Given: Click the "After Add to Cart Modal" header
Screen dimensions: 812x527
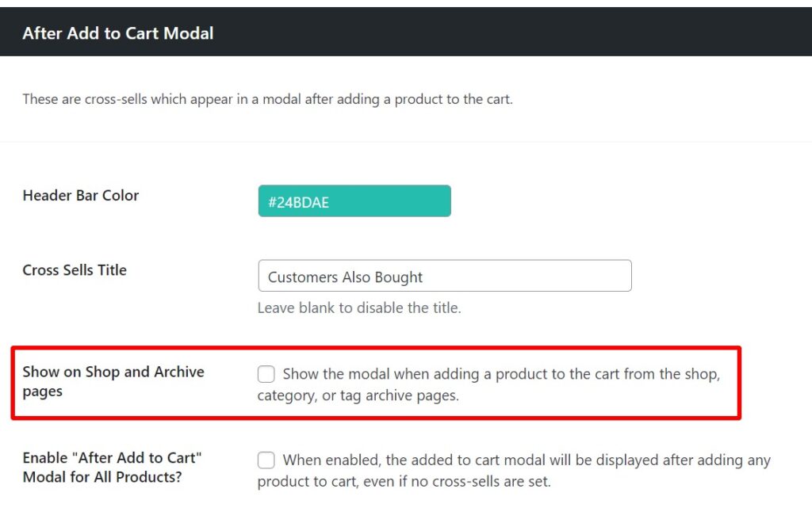Looking at the screenshot, I should [x=117, y=33].
